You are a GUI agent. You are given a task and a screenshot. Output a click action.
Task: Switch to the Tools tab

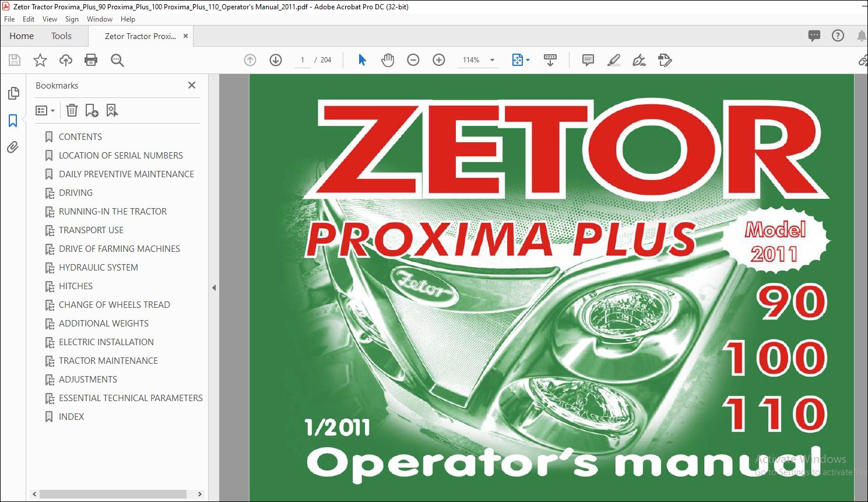click(61, 36)
